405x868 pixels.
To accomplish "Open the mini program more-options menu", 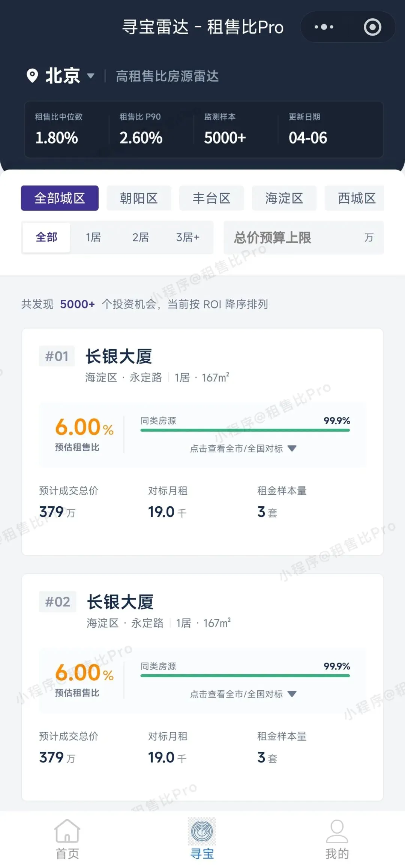I will [x=324, y=27].
